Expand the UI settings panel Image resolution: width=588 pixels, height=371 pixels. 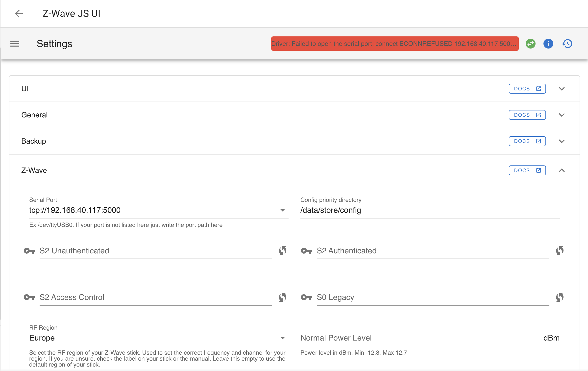(562, 89)
